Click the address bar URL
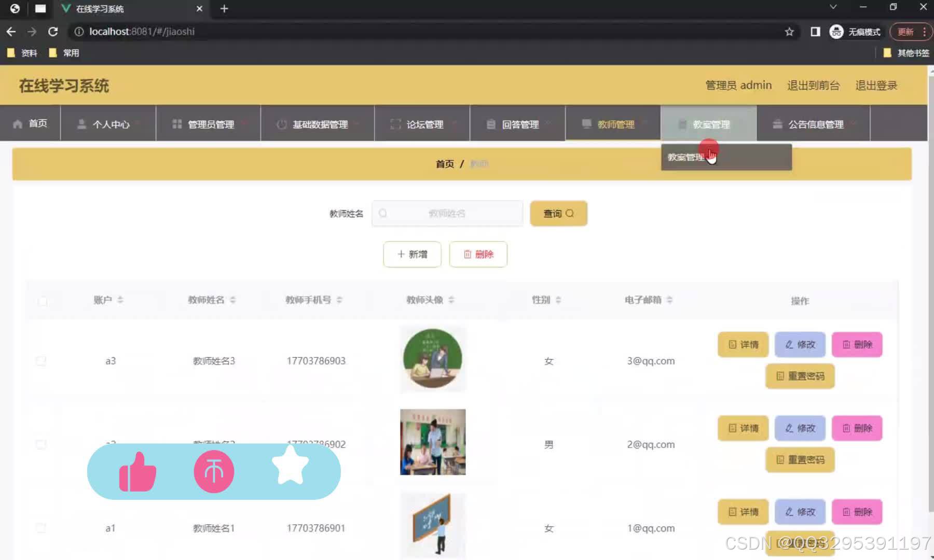Viewport: 934px width, 560px height. click(142, 32)
